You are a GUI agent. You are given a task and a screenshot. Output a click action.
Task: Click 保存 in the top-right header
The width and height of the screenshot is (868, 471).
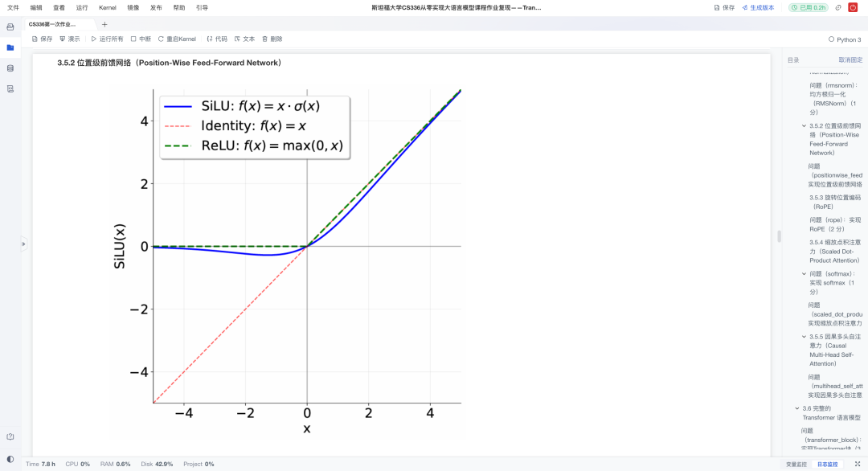(725, 8)
